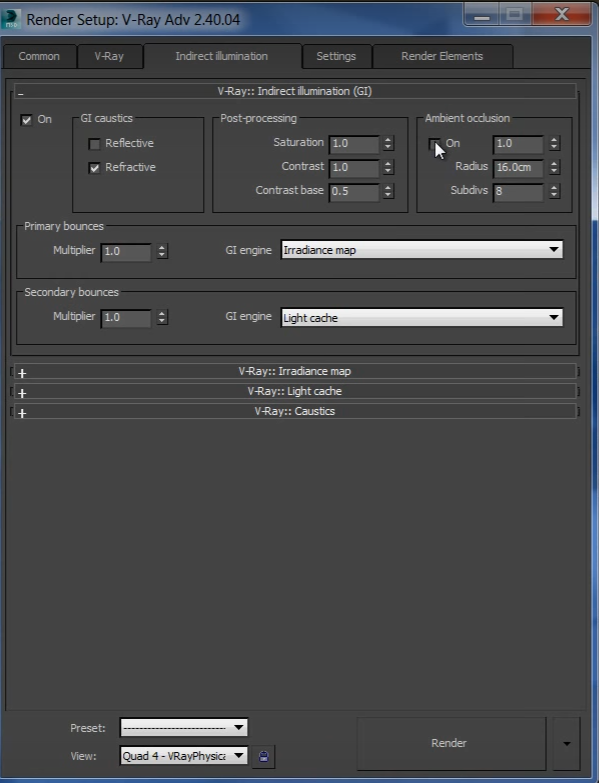Minimize the Render Setup window
The width and height of the screenshot is (599, 783).
(x=481, y=14)
